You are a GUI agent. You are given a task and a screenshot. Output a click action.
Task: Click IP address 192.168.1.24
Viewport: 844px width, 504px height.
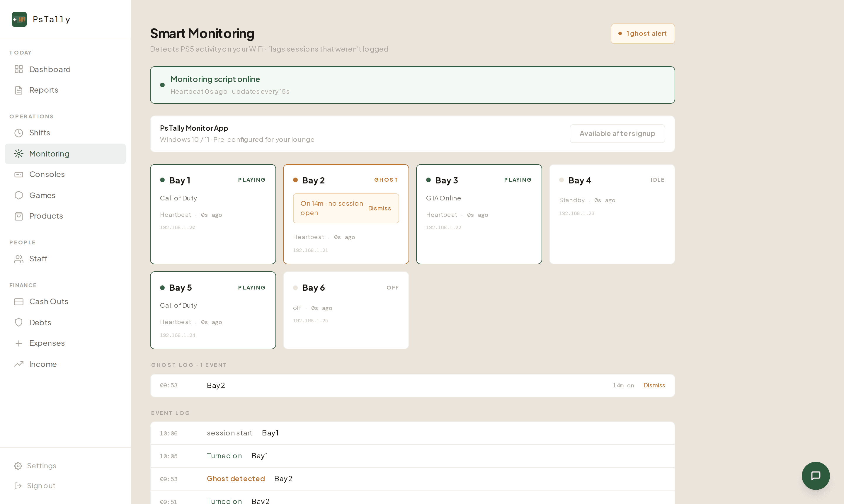(178, 335)
